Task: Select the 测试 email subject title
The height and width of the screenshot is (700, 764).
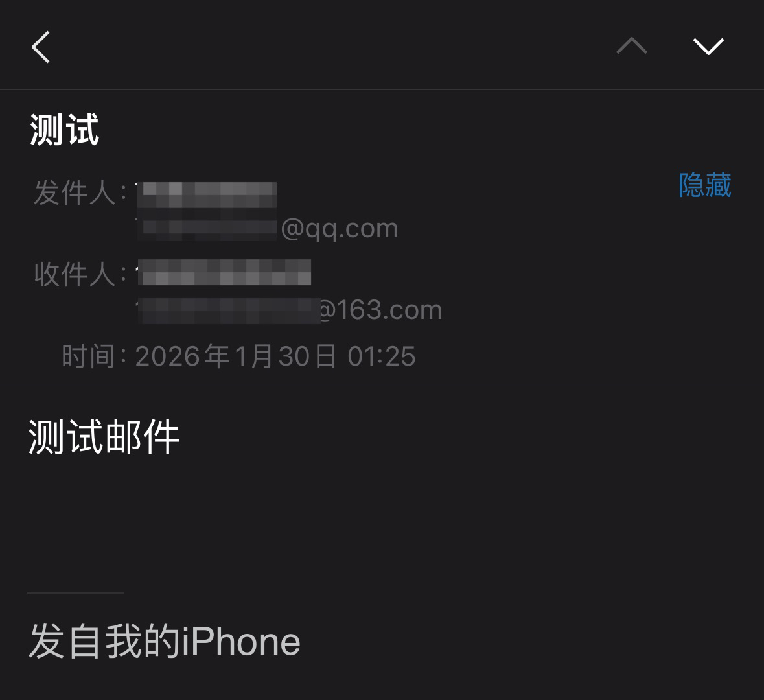Action: point(65,130)
